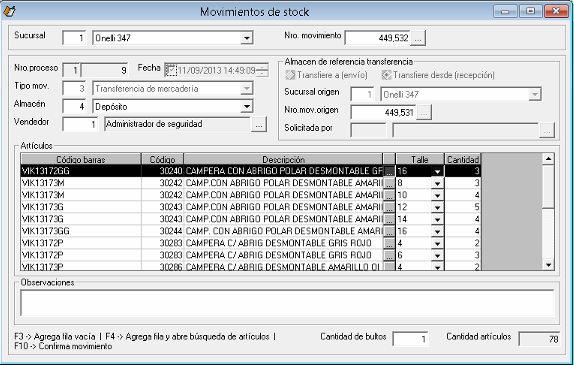Open the Sucursal origen dropdown
574x365 pixels.
[534, 94]
